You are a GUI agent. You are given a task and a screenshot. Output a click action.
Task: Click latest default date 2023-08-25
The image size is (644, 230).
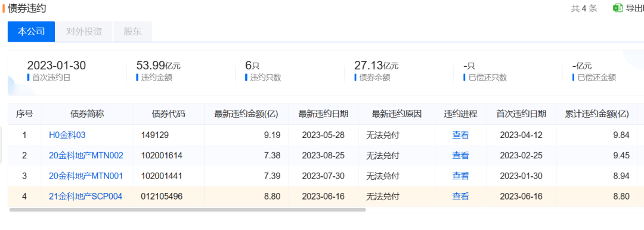click(x=323, y=155)
